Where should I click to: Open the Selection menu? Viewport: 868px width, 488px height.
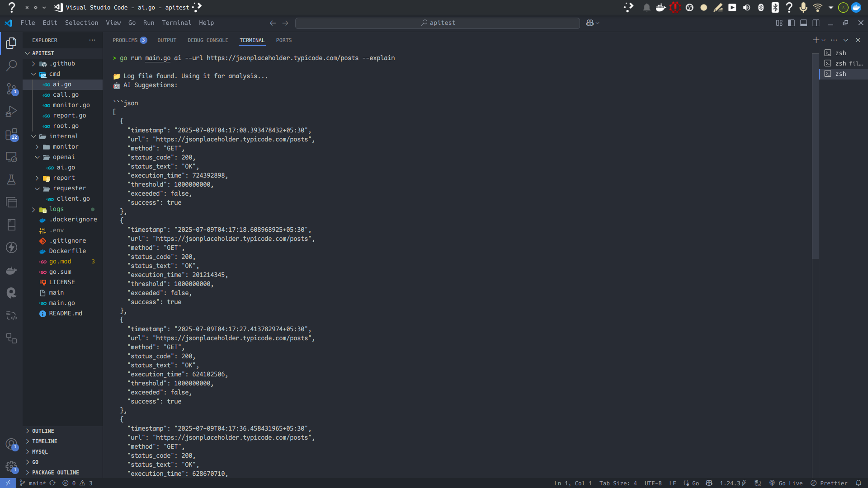coord(81,23)
